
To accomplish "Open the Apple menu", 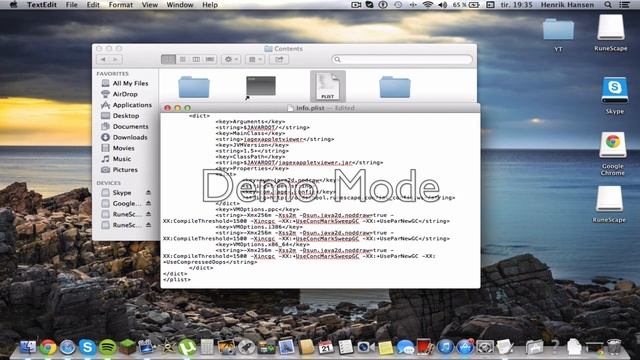I will (x=13, y=5).
